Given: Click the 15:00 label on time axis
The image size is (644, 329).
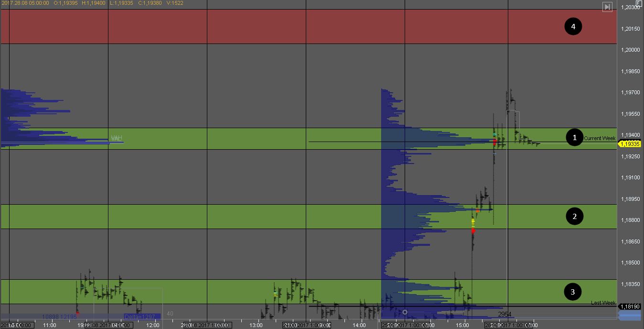Looking at the screenshot, I should coord(462,325).
